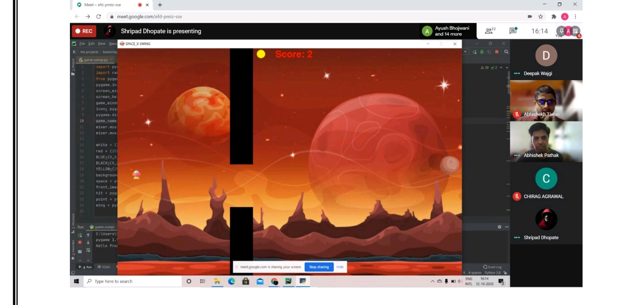Open options for Shripad Dhopate tile
The height and width of the screenshot is (305, 644).
point(516,238)
